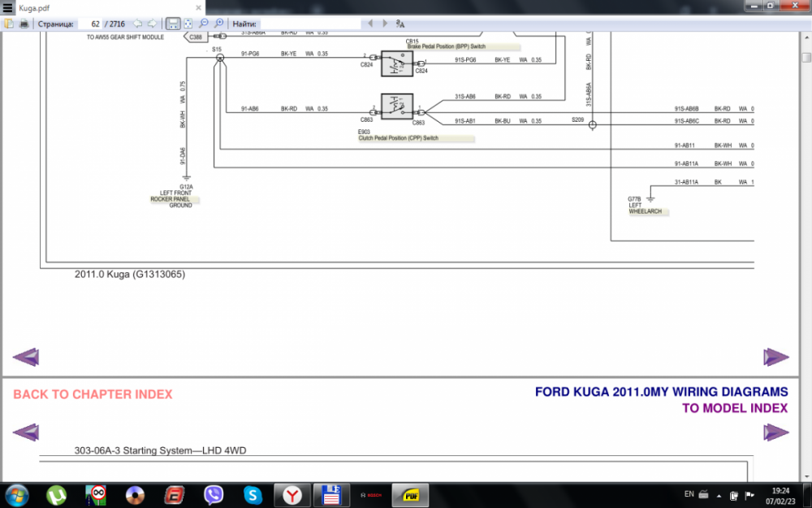The height and width of the screenshot is (508, 812).
Task: Open the TO MODEL INDEX link
Action: coord(735,409)
